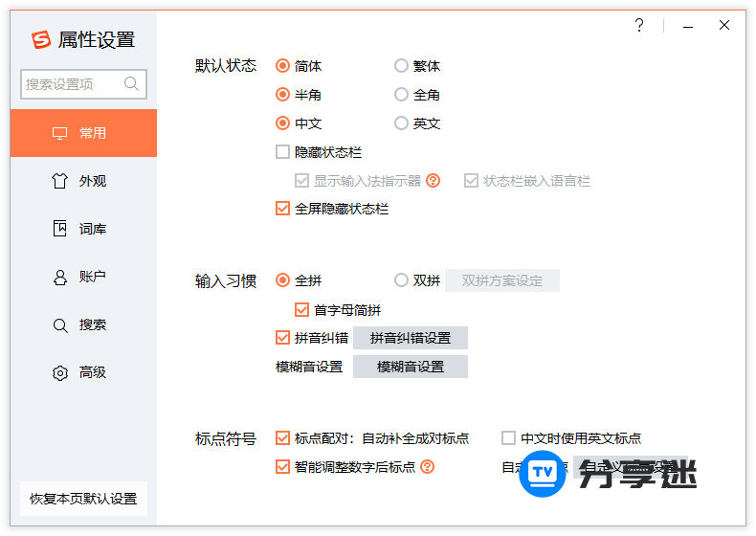
Task: Click the search magnifier in the settings search box
Action: (x=131, y=84)
